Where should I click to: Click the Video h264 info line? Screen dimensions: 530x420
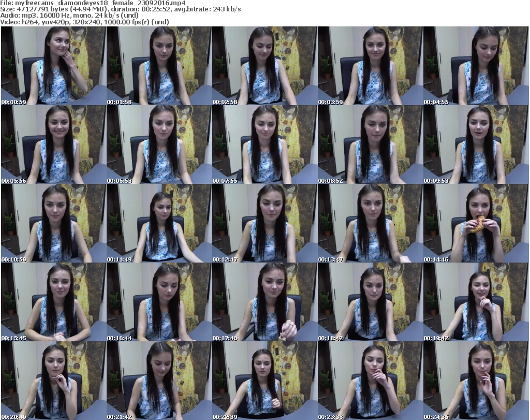(x=84, y=22)
